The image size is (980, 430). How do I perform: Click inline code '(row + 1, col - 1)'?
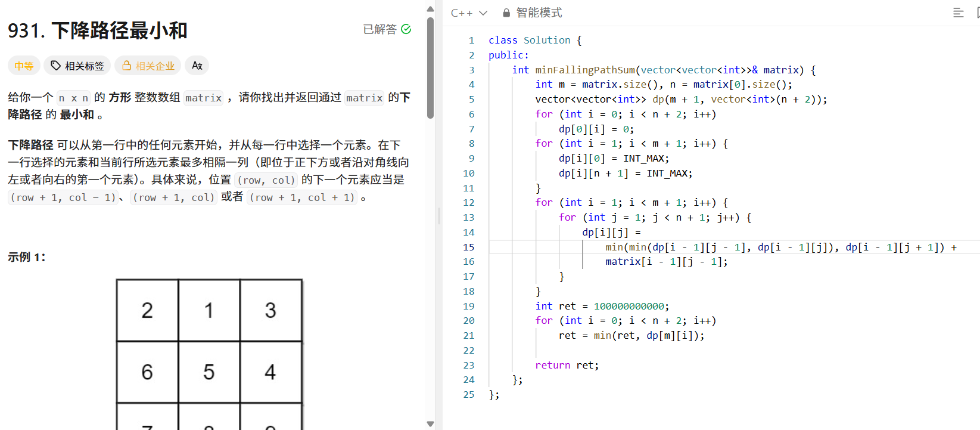63,197
